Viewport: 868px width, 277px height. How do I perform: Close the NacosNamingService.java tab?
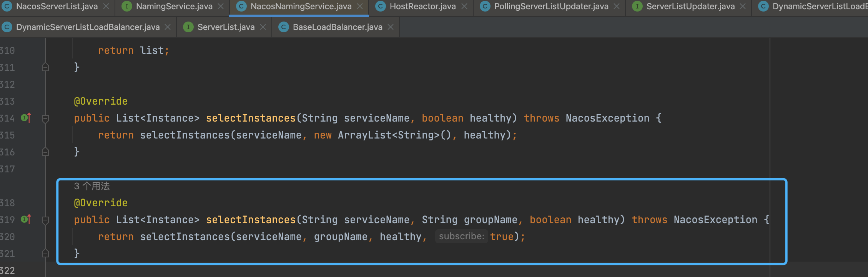360,7
